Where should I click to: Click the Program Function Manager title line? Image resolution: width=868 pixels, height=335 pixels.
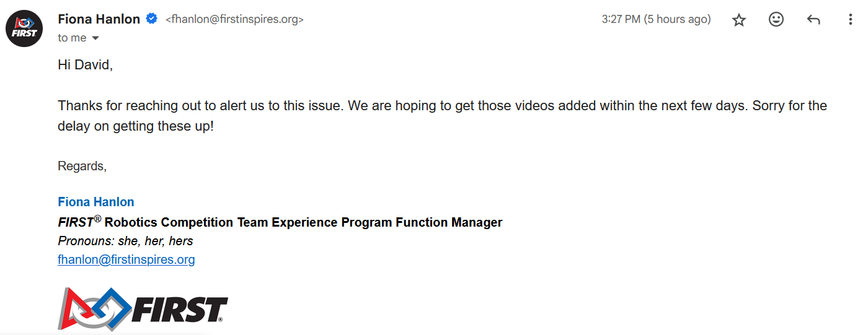tap(280, 222)
